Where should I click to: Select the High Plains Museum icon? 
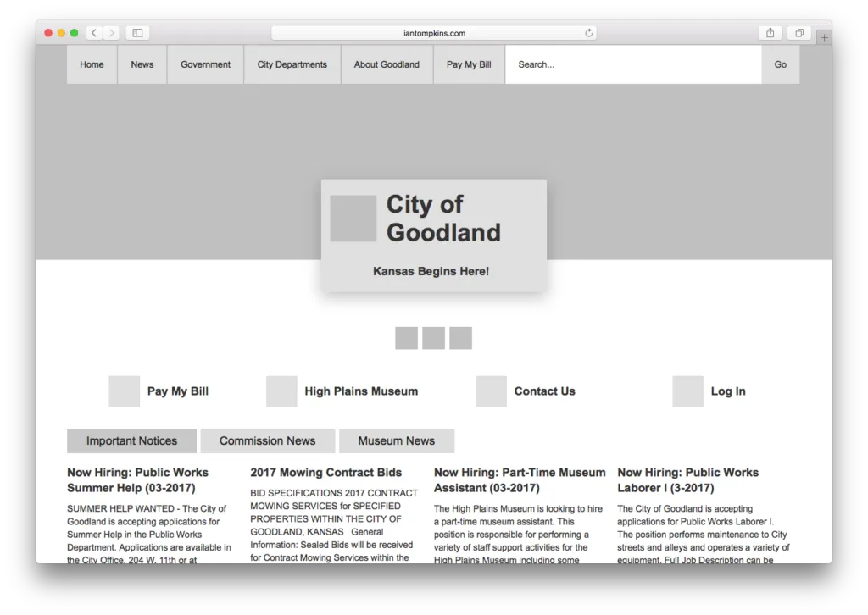tap(281, 391)
